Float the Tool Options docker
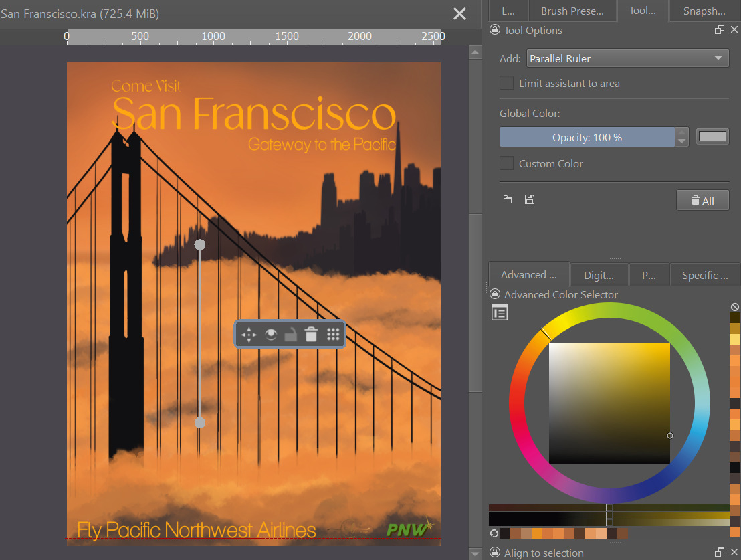 (720, 30)
